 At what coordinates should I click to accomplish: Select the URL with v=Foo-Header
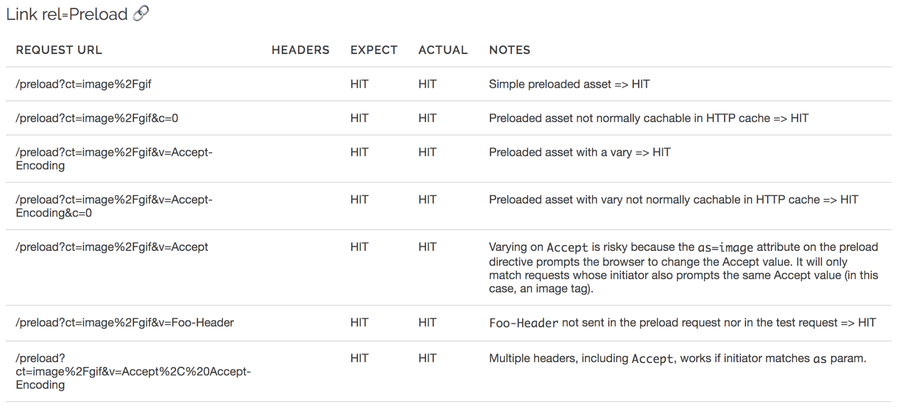coord(125,322)
